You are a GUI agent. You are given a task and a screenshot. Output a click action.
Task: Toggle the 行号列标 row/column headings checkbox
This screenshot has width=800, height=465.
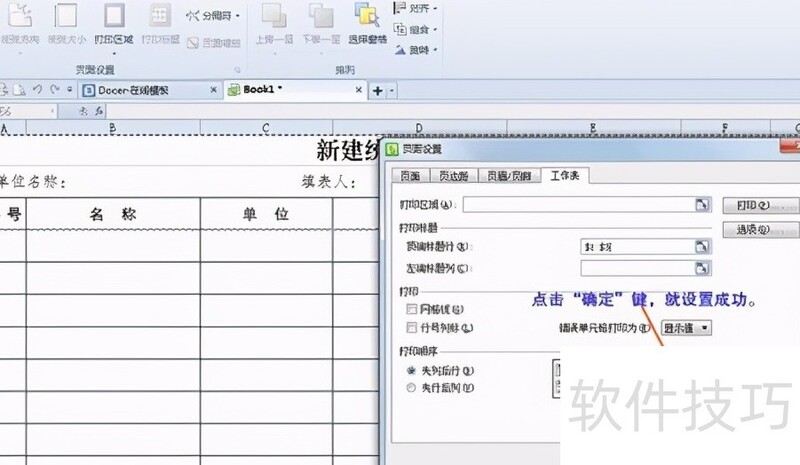click(x=411, y=327)
